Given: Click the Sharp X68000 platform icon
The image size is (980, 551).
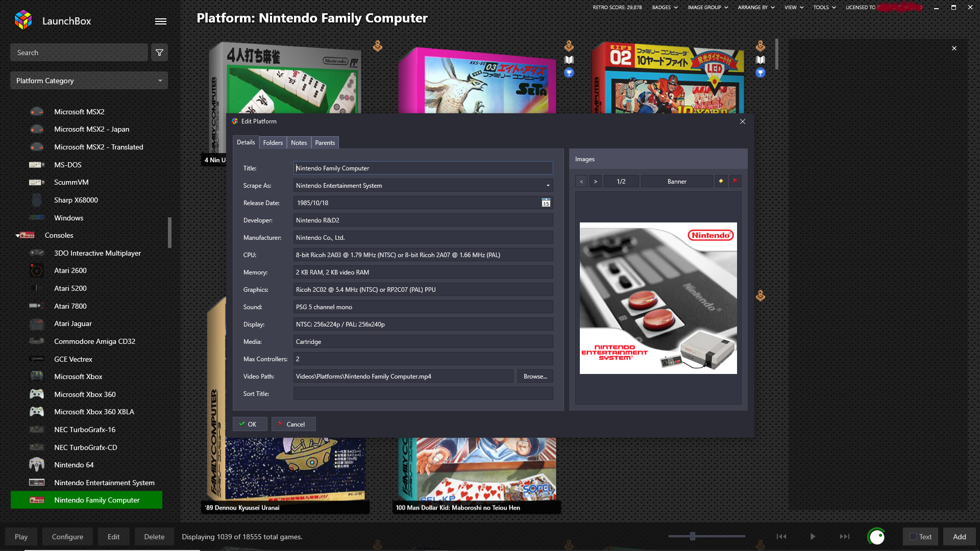Looking at the screenshot, I should (36, 200).
